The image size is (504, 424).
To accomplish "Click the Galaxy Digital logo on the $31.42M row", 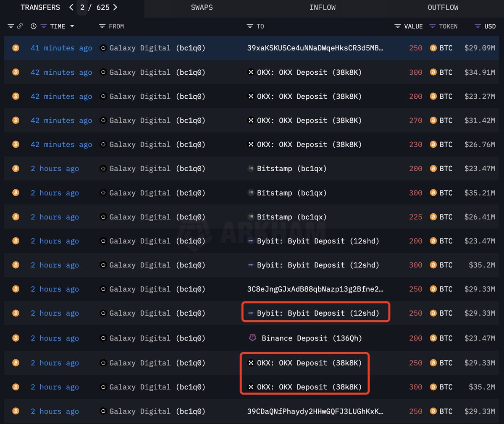I will pos(103,120).
